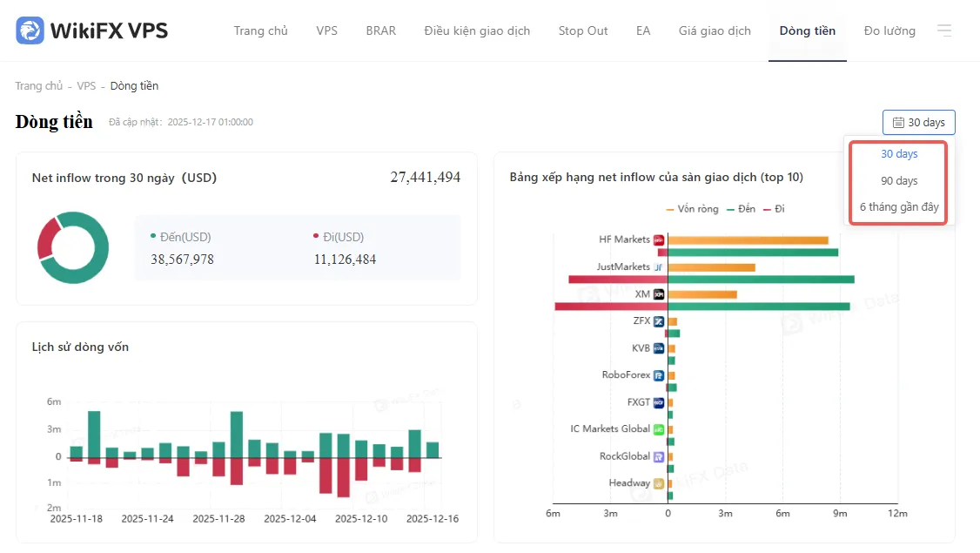Open the Stop Out tab
Image resolution: width=980 pixels, height=553 pixels.
[583, 30]
